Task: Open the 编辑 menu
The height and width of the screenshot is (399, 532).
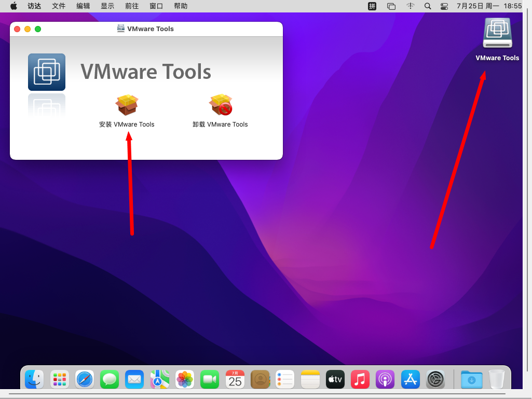Action: click(83, 6)
